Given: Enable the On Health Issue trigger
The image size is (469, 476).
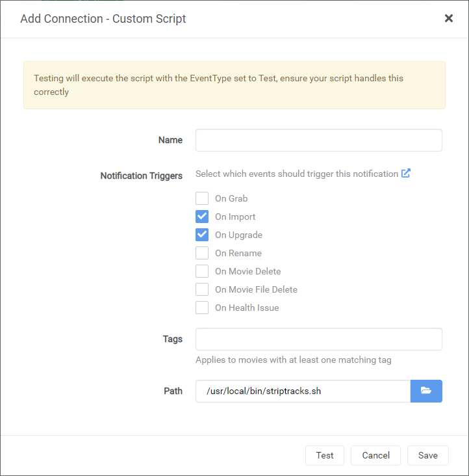Looking at the screenshot, I should [x=202, y=308].
